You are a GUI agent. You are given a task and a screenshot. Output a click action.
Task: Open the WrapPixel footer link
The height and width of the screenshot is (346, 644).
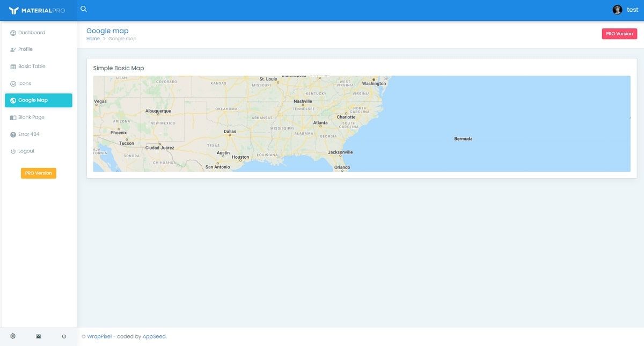99,337
